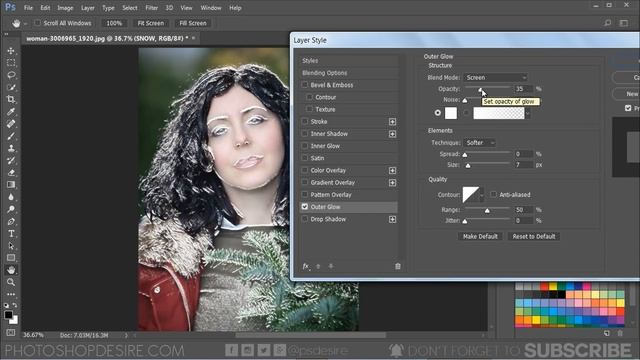The height and width of the screenshot is (360, 640).
Task: Select the Quick Selection tool
Action: click(11, 87)
